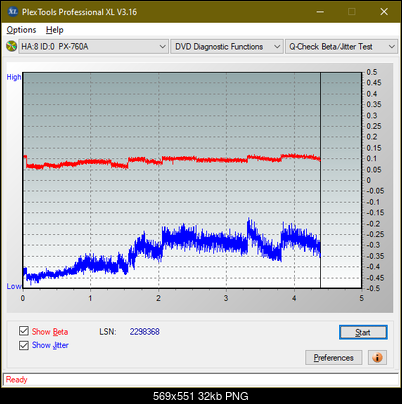Open the Q-Check Beta/Jitter Test dropdown

[341, 47]
